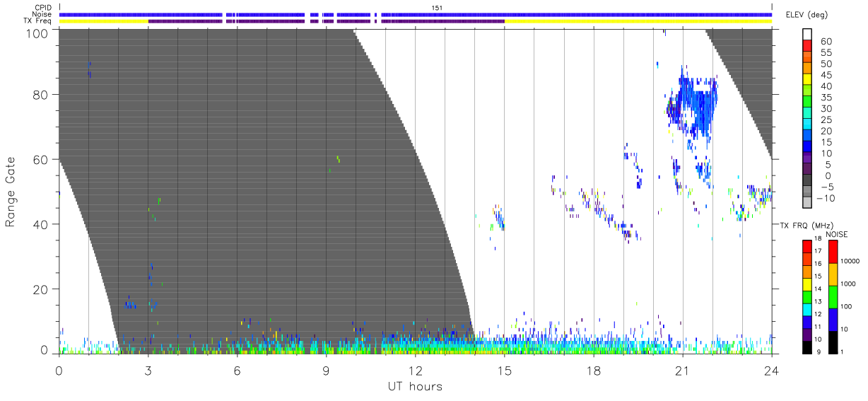Click the purple 10–11 MHz TX FRQ segment
The height and width of the screenshot is (401, 868).
click(x=807, y=334)
